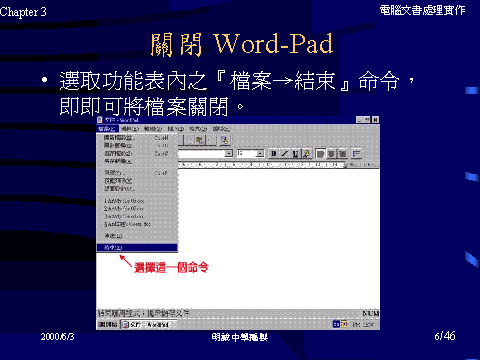Click the Copy icon in WordPad toolbar
Viewport: 480px width, 360px height.
pyautogui.click(x=190, y=140)
